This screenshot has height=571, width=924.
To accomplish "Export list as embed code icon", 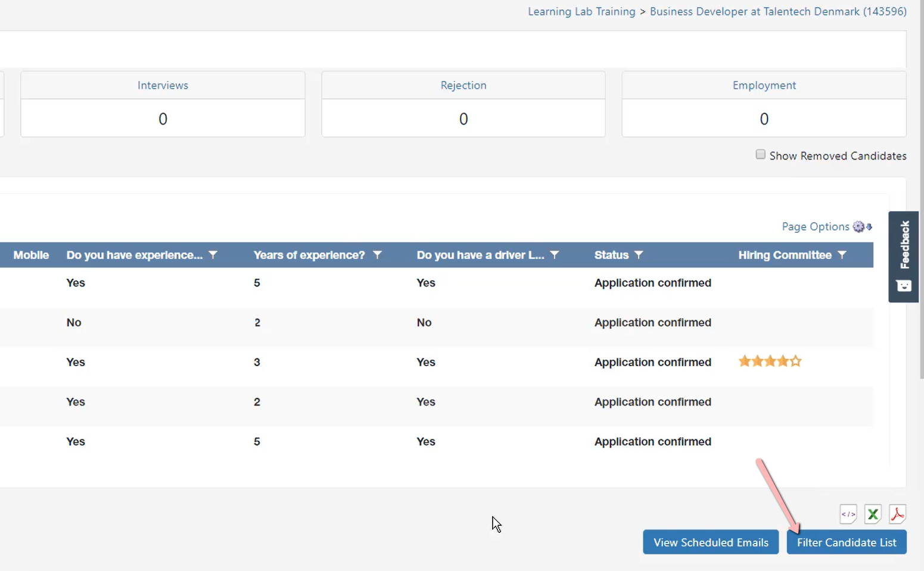I will pyautogui.click(x=848, y=514).
